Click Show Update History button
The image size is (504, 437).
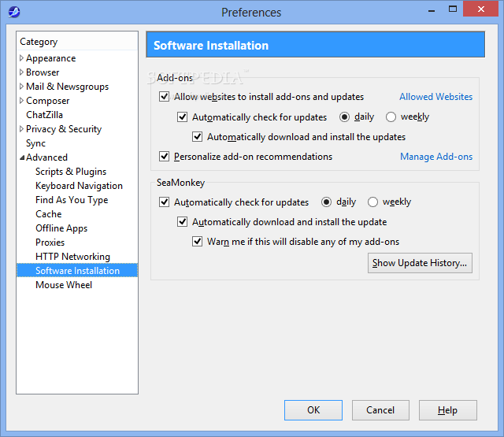pos(420,263)
